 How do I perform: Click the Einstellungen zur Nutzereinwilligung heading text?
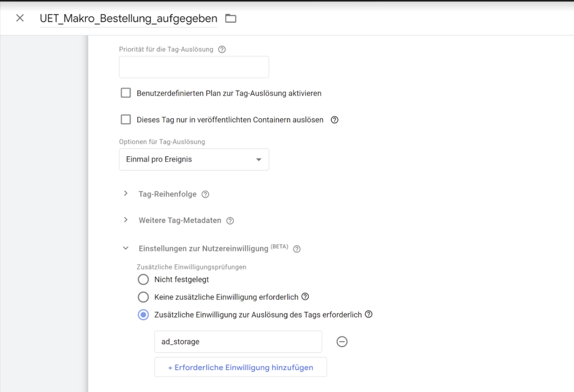(x=203, y=249)
